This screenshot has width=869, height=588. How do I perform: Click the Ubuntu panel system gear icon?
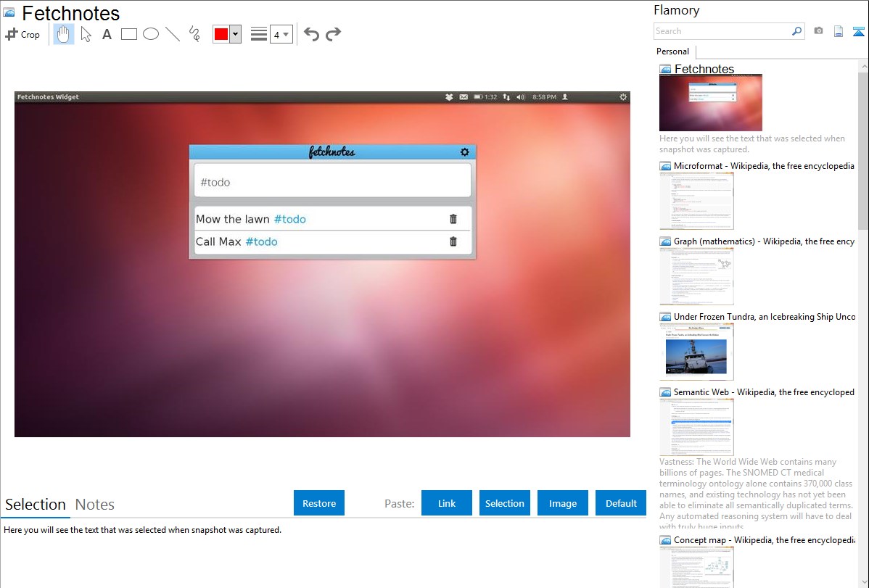pos(623,97)
